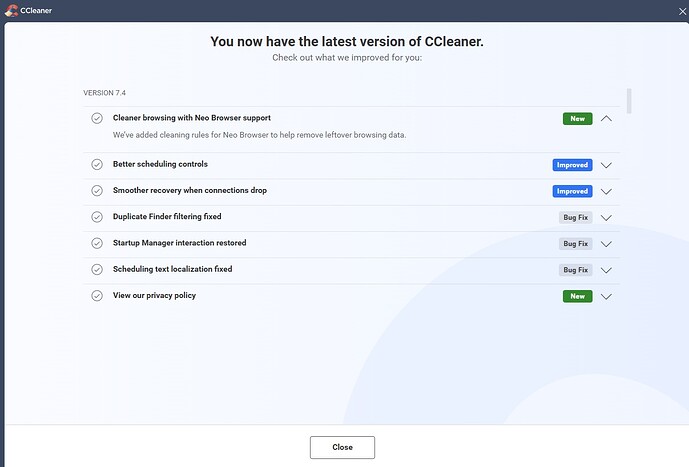
Task: Click the CCleaner logo in title bar
Action: [11, 11]
